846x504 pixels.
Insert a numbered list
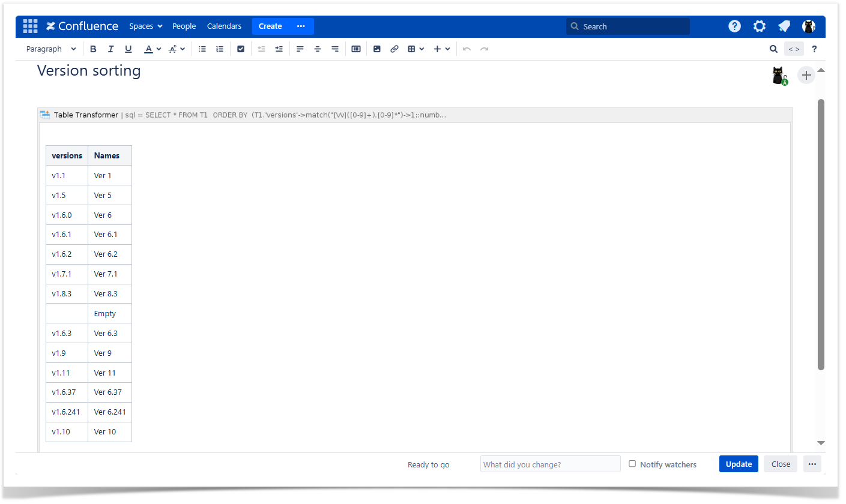point(220,49)
